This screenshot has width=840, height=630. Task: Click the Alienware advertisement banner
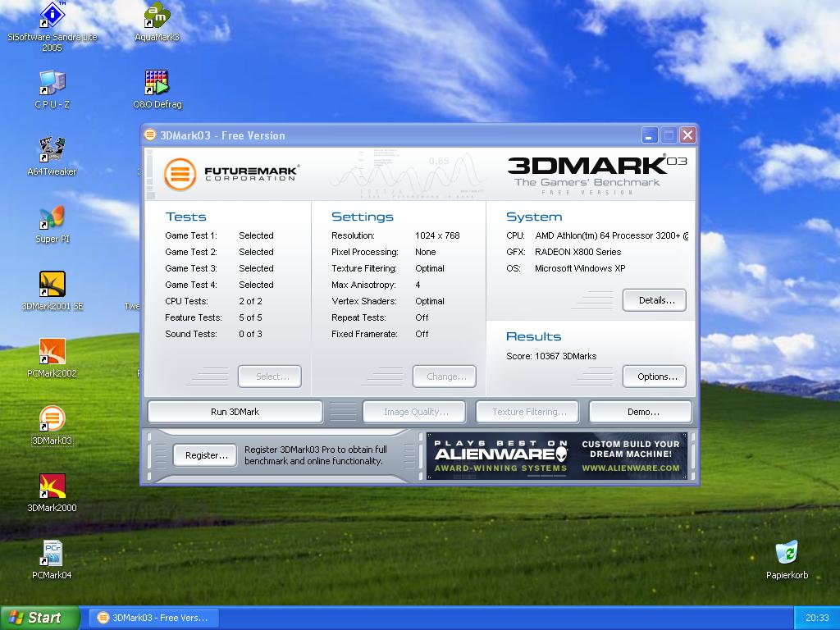[557, 456]
